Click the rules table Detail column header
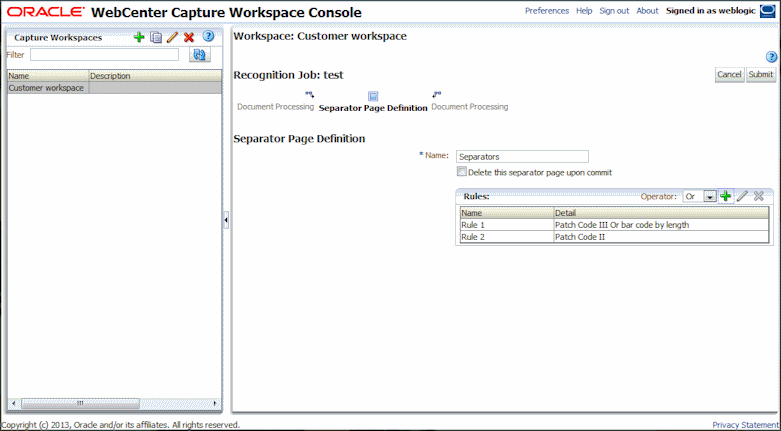This screenshot has width=781, height=431. click(x=661, y=213)
